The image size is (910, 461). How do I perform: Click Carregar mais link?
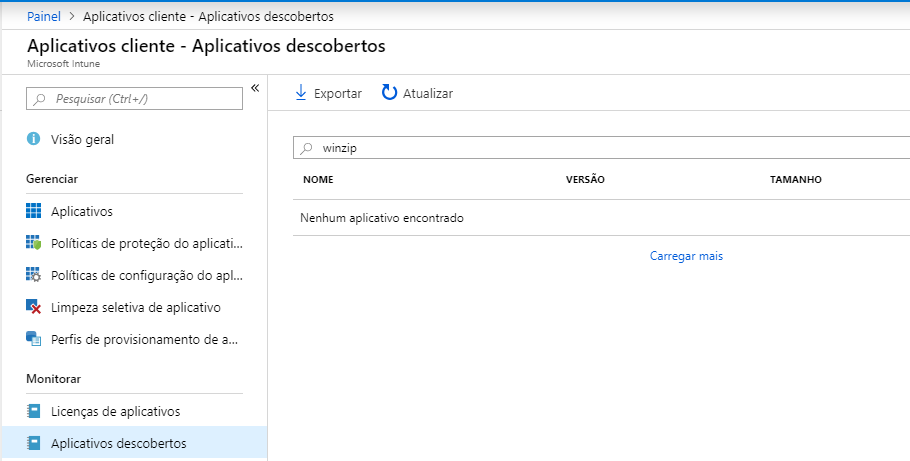pos(686,256)
